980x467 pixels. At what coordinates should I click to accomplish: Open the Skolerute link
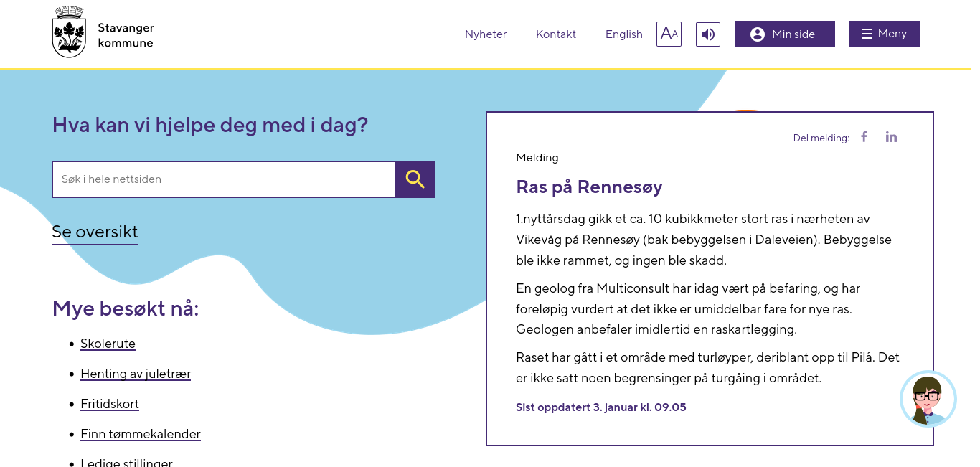click(108, 344)
